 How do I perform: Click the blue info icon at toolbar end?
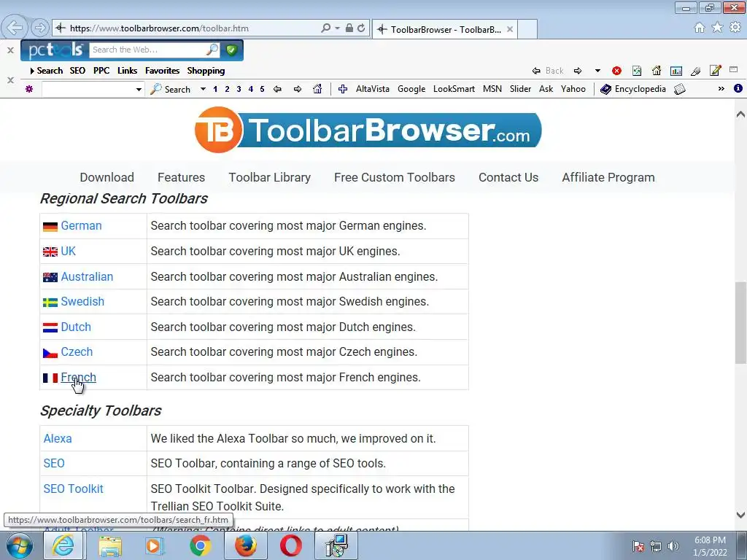coord(738,88)
